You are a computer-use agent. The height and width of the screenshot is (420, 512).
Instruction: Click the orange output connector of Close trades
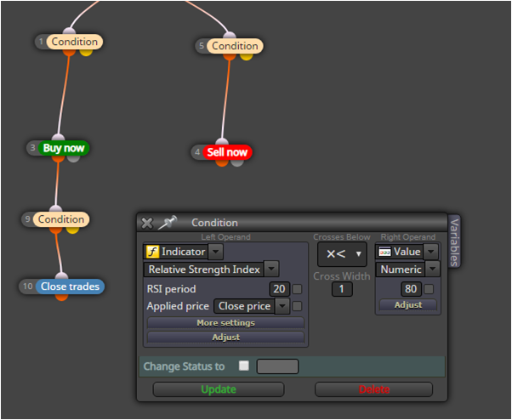point(61,297)
